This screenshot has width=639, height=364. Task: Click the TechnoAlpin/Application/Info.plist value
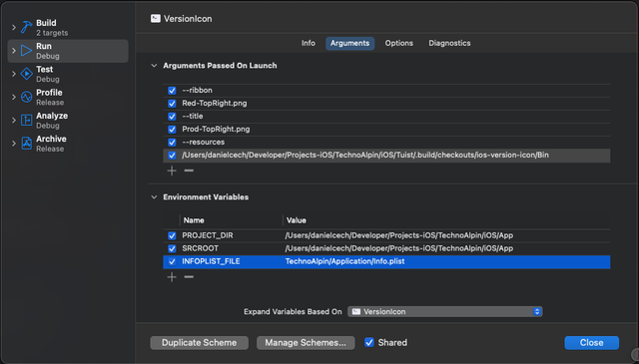(x=344, y=261)
